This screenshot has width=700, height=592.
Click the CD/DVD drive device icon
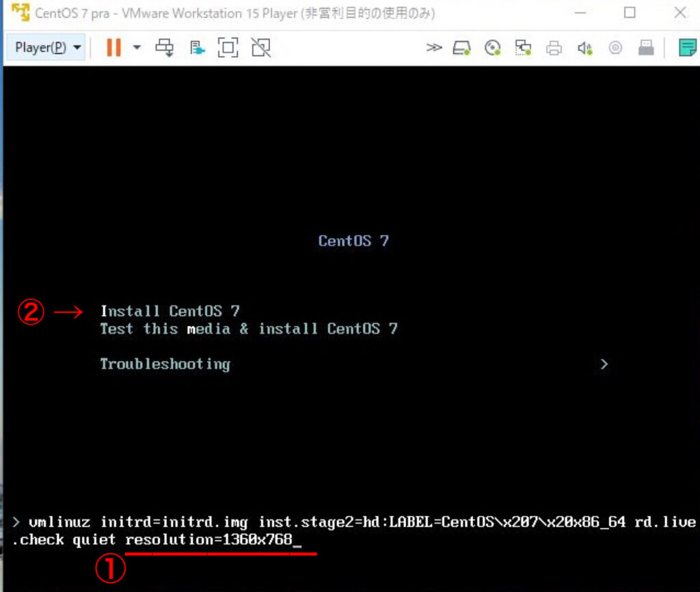click(x=492, y=48)
